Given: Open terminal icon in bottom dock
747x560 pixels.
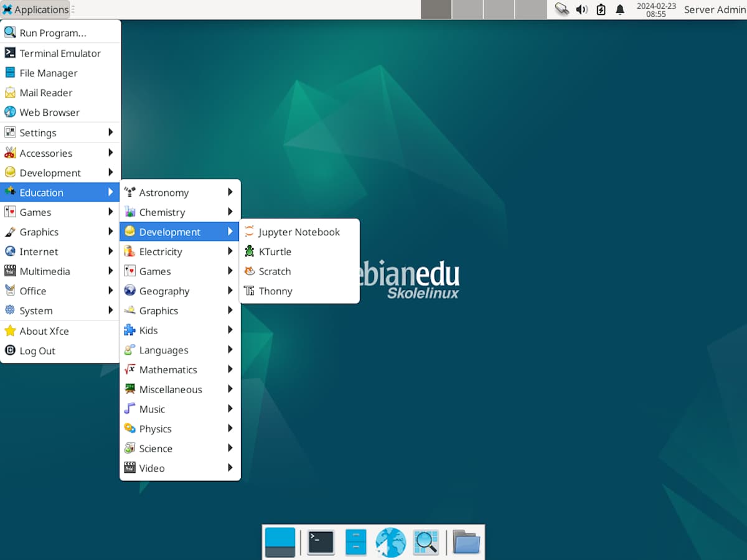Looking at the screenshot, I should (x=321, y=542).
